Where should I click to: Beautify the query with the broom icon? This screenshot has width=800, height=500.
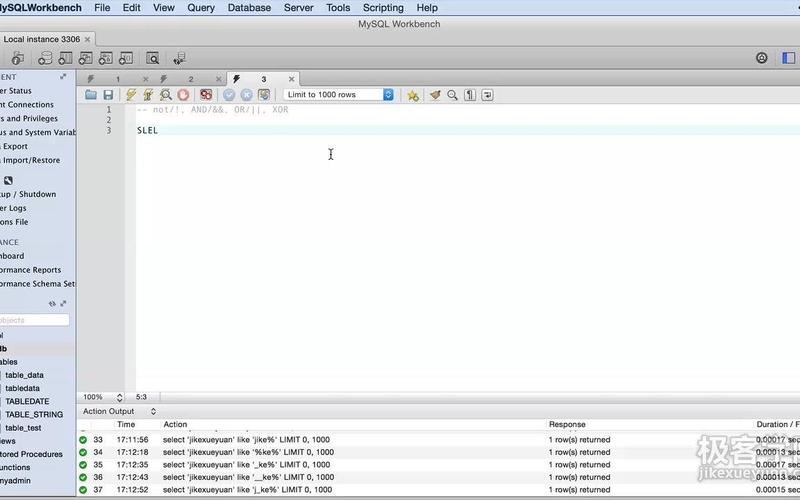click(x=435, y=95)
